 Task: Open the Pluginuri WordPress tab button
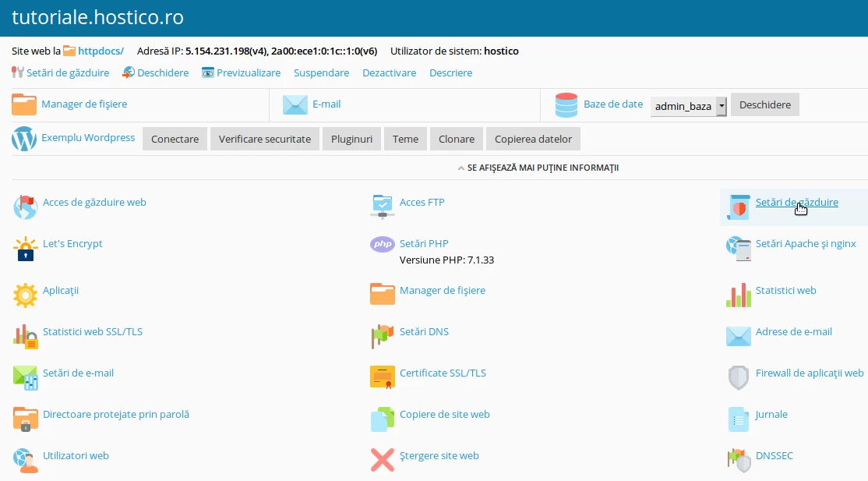[351, 139]
